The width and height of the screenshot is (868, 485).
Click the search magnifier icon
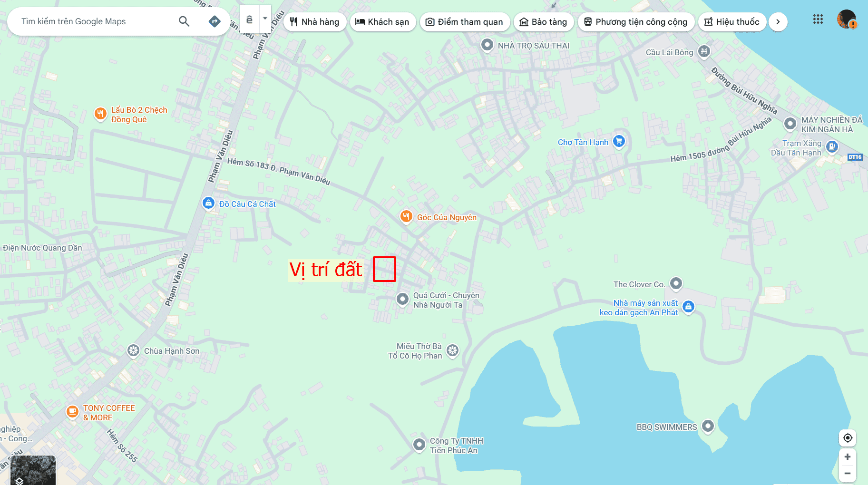pos(184,21)
